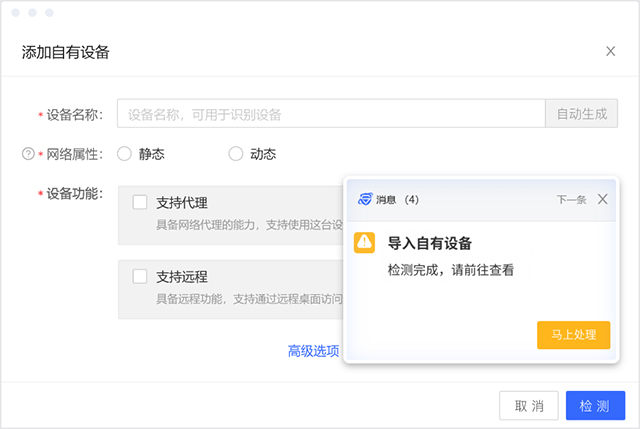This screenshot has height=429, width=640.
Task: Click the middle window control dot
Action: [x=32, y=13]
